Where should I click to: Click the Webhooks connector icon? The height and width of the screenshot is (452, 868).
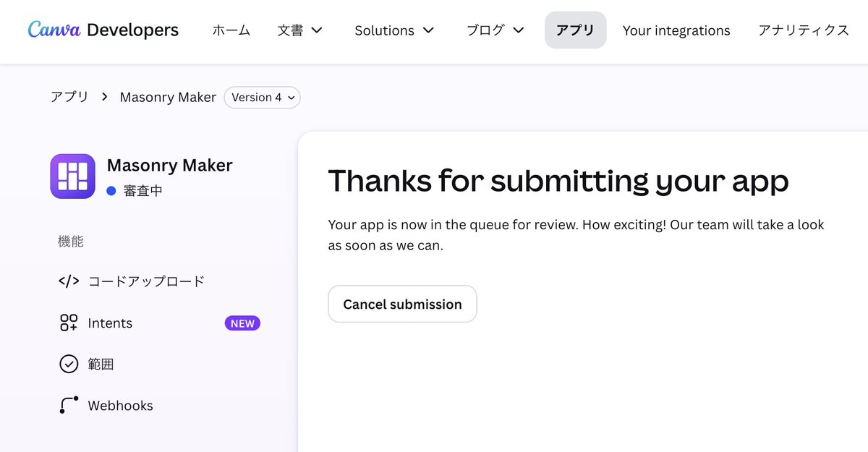(69, 405)
